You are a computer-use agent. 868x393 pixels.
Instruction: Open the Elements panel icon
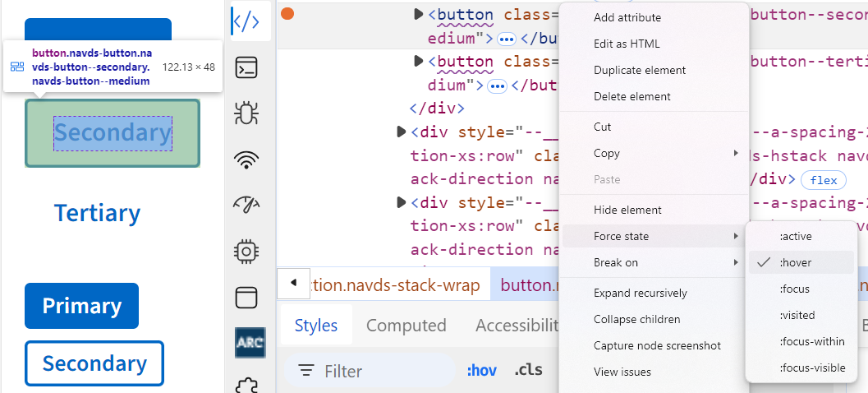[x=246, y=21]
